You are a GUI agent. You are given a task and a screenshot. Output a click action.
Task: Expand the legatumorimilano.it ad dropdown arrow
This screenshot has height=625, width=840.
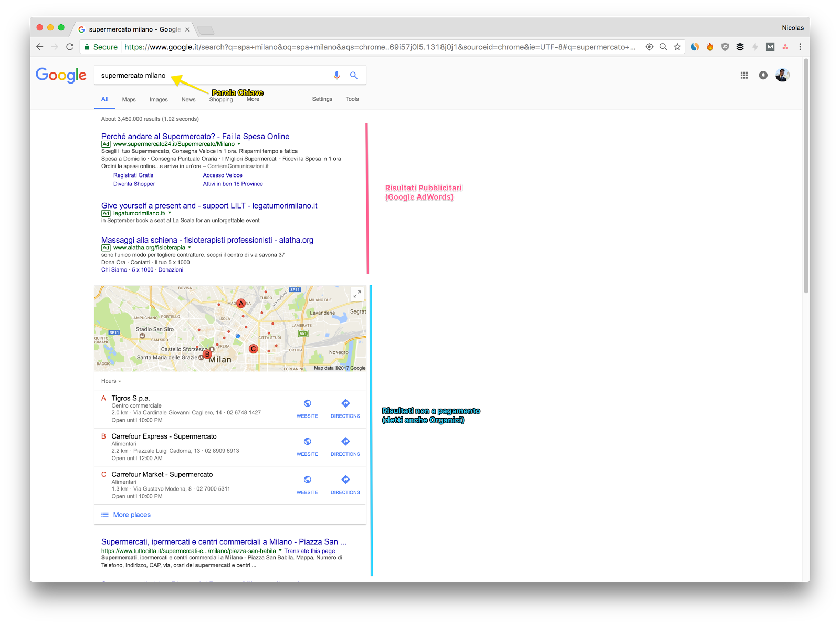pos(170,213)
